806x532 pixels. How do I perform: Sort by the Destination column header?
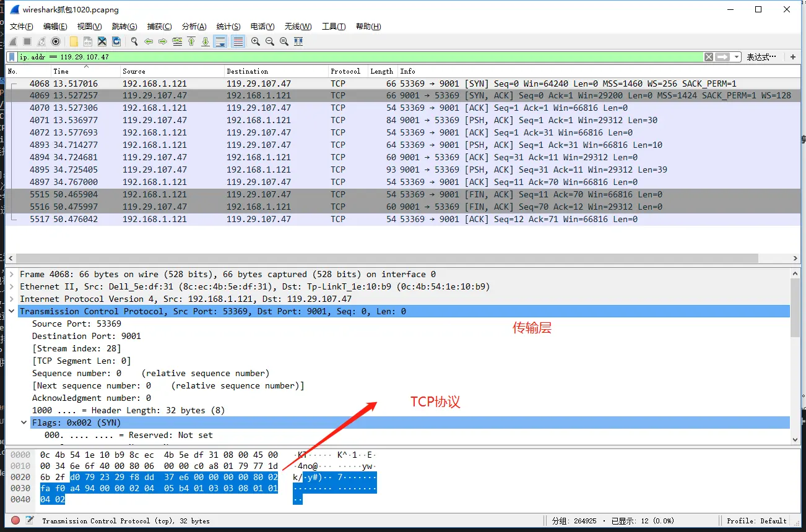coord(275,71)
